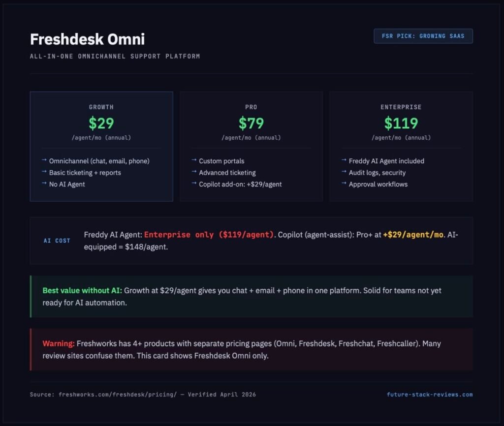Select the PRO plan header
The image size is (504, 426).
[251, 107]
